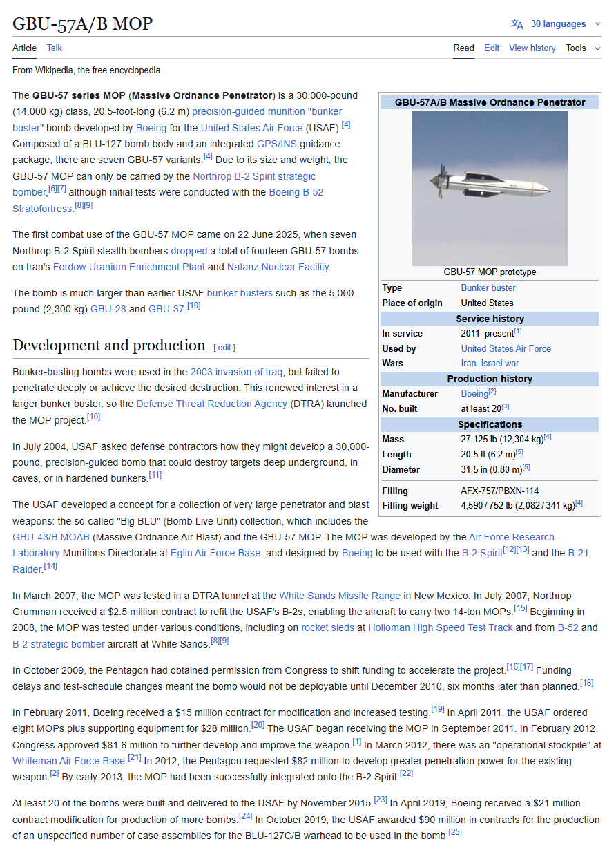Open the Edit tab

coord(492,48)
